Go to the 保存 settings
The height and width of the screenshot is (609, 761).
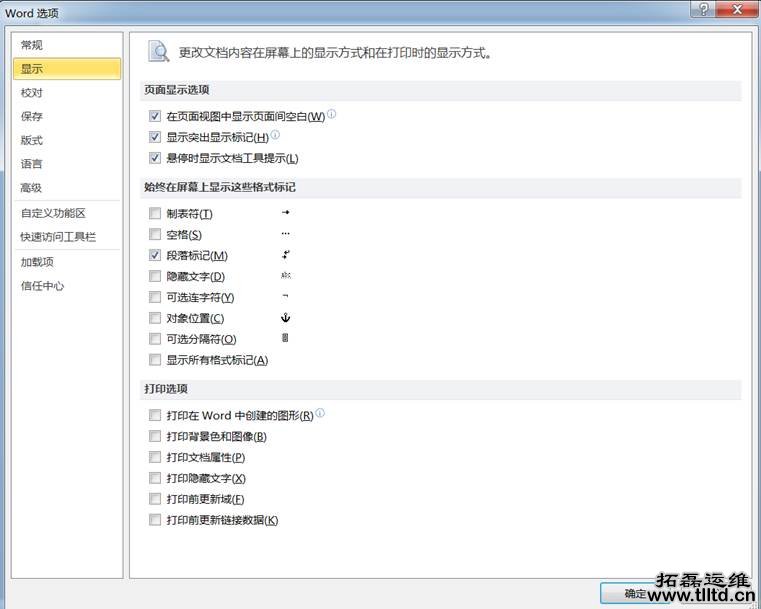(67, 116)
